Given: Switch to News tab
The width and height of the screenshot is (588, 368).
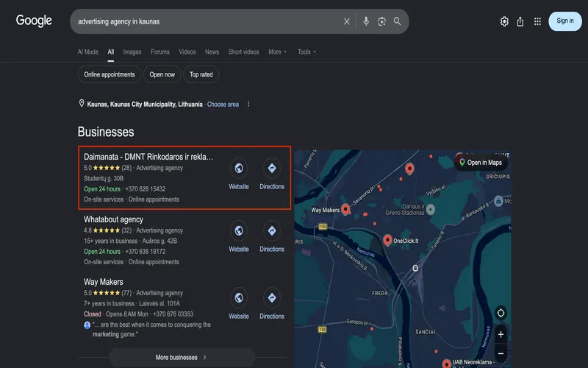Looking at the screenshot, I should [x=212, y=52].
